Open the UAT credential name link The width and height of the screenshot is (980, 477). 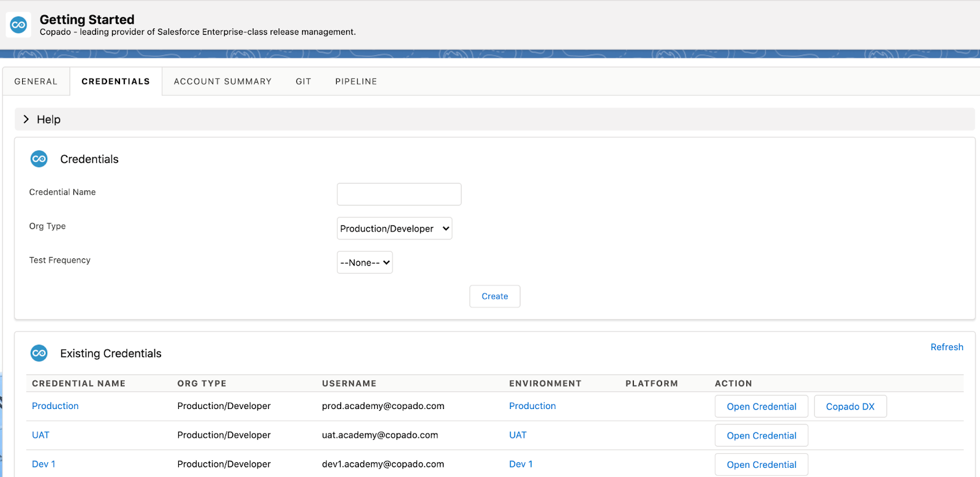coord(40,435)
